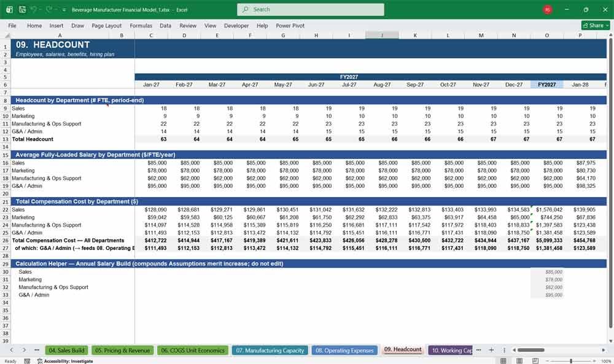Open the Undo history dropdown arrow
This screenshot has height=364, width=614.
(x=40, y=10)
